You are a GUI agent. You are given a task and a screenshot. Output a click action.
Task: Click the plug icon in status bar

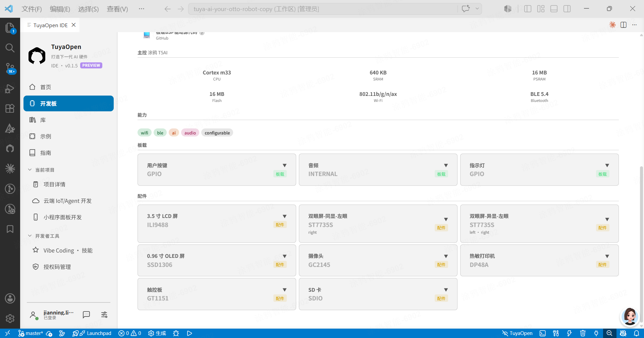click(x=596, y=333)
